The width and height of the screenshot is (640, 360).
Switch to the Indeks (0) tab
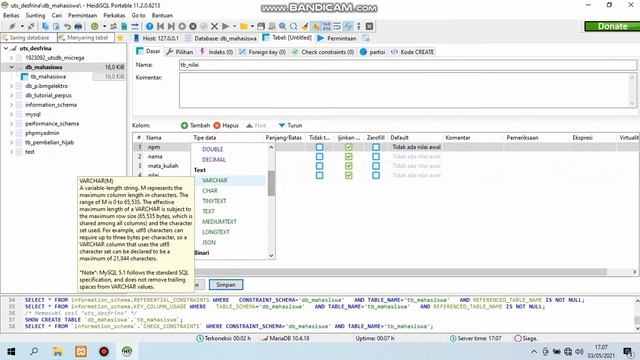pos(216,52)
